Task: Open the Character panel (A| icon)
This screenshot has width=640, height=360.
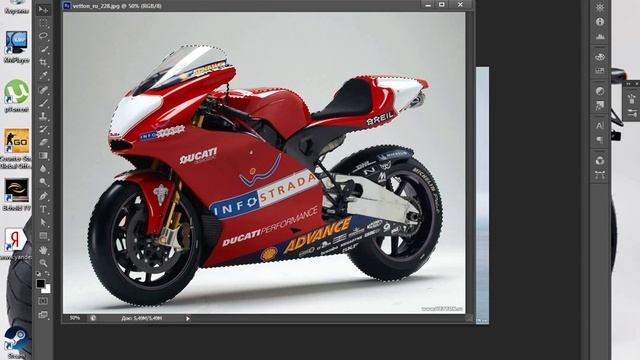Action: pyautogui.click(x=600, y=126)
